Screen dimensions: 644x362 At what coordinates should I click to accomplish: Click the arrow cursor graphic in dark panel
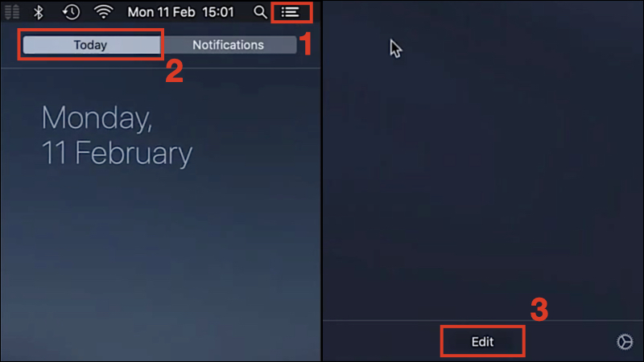click(395, 48)
